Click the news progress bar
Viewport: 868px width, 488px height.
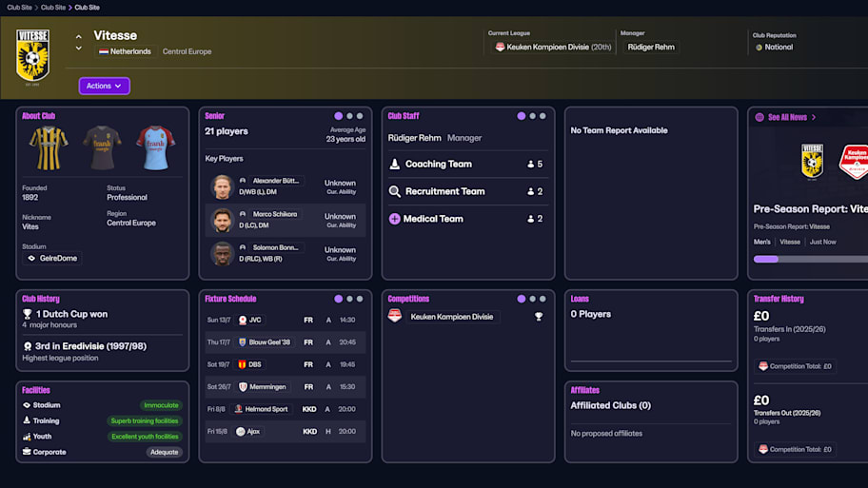click(x=811, y=259)
